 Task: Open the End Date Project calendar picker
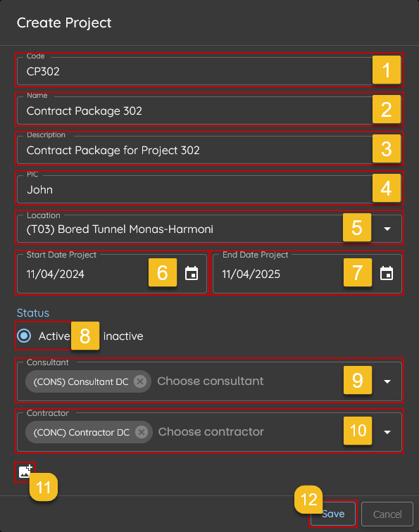tap(387, 274)
